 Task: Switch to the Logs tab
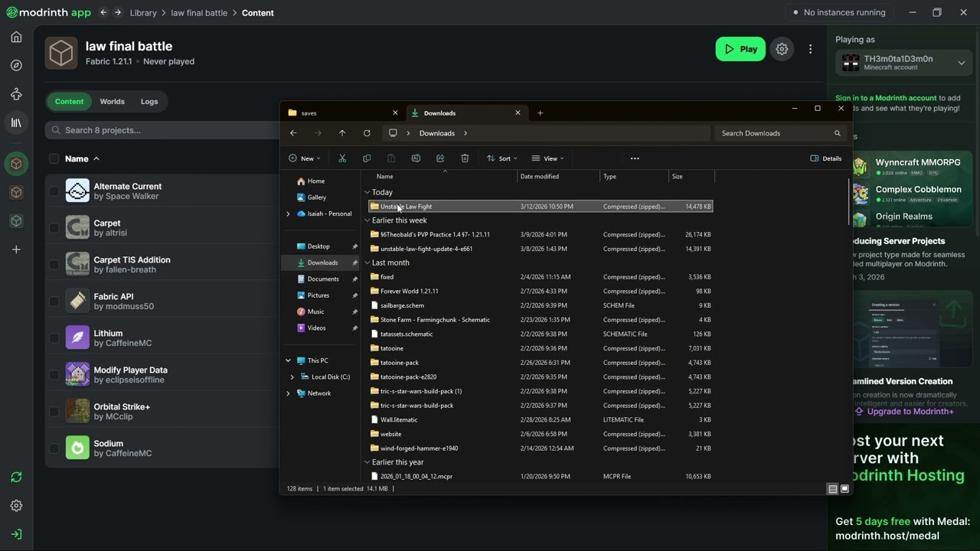point(149,102)
